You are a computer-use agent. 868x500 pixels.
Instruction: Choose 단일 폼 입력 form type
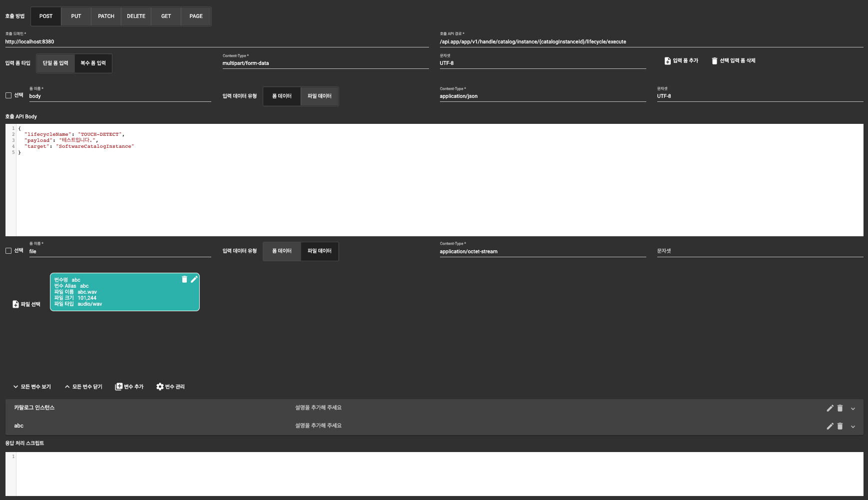pyautogui.click(x=55, y=63)
